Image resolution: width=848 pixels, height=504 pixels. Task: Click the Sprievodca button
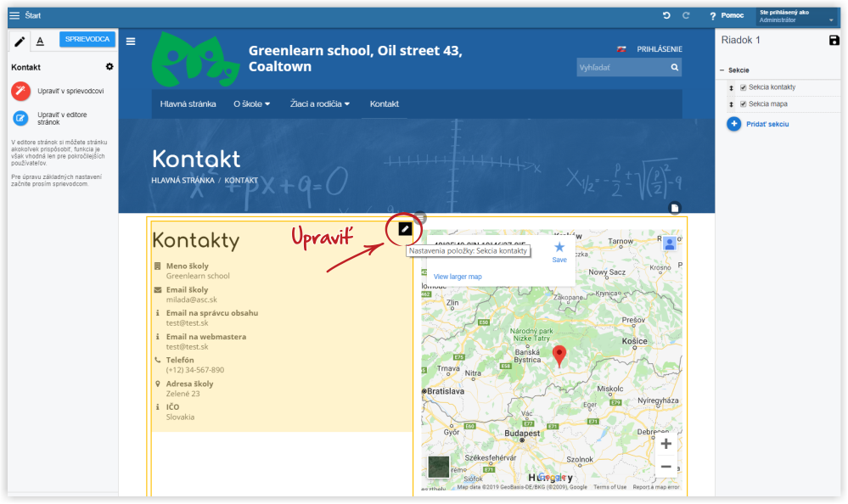coord(88,39)
